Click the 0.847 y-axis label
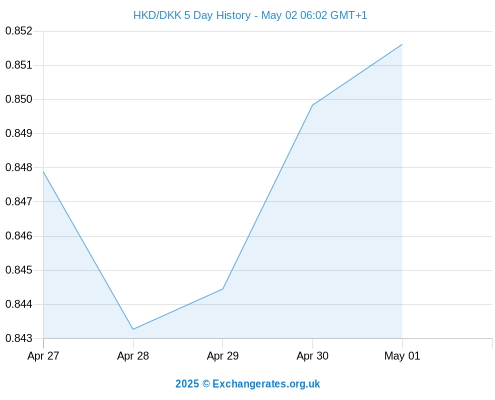Image resolution: width=495 pixels, height=400 pixels. [x=19, y=201]
